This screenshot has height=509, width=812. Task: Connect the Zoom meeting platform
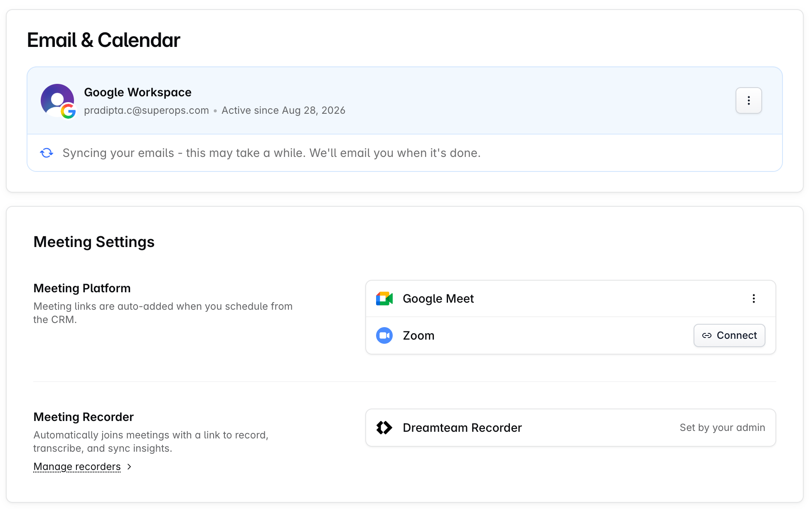[729, 335]
